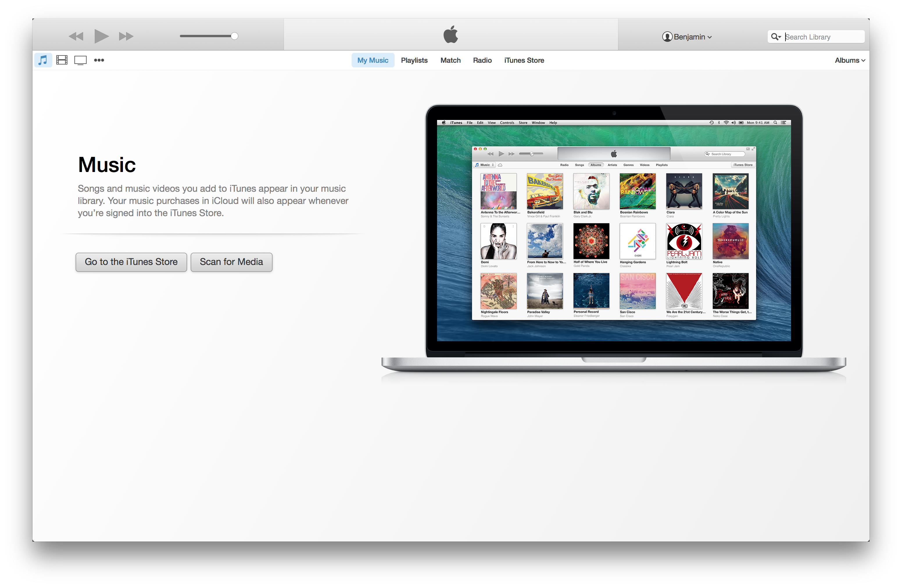Open the Match tab
Image resolution: width=902 pixels, height=588 pixels.
(450, 60)
